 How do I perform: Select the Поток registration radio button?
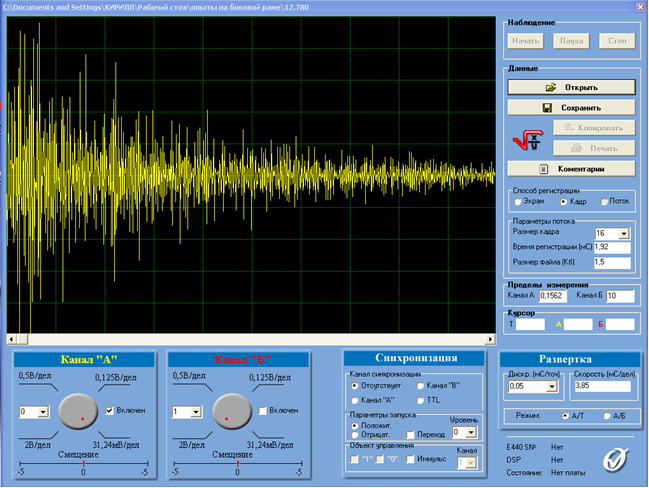[x=604, y=202]
